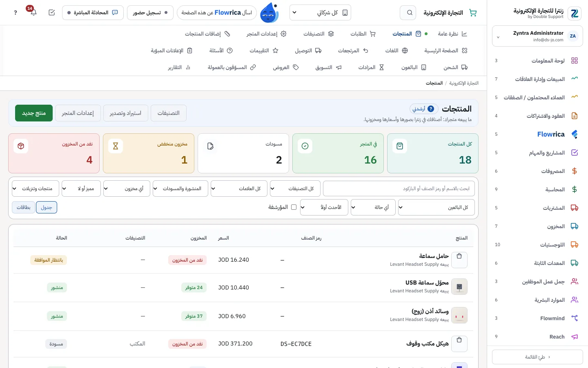Switch to جدول table view

pos(47,207)
